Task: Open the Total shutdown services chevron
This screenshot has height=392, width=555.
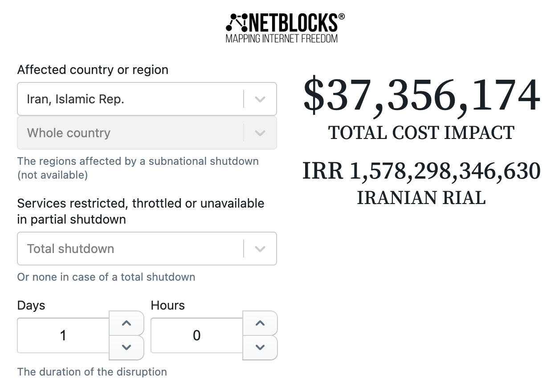Action: click(260, 249)
